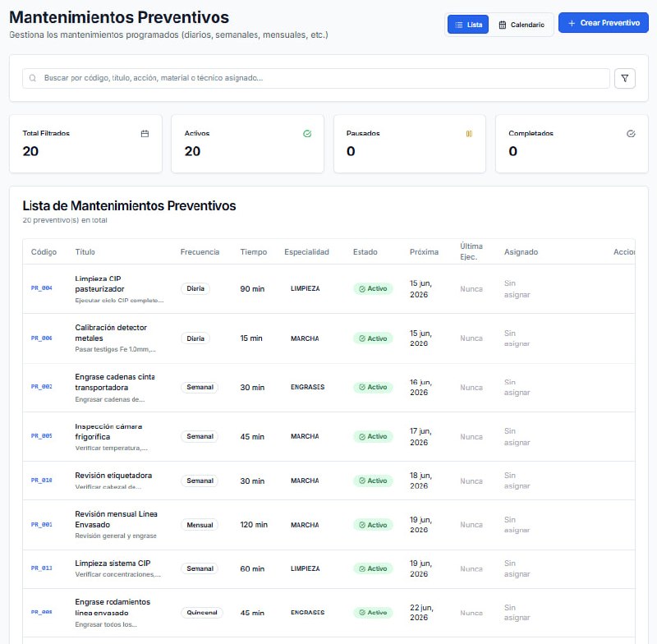Select title Inspección cámara frigorífica
Screen dimensions: 657x644
point(108,431)
